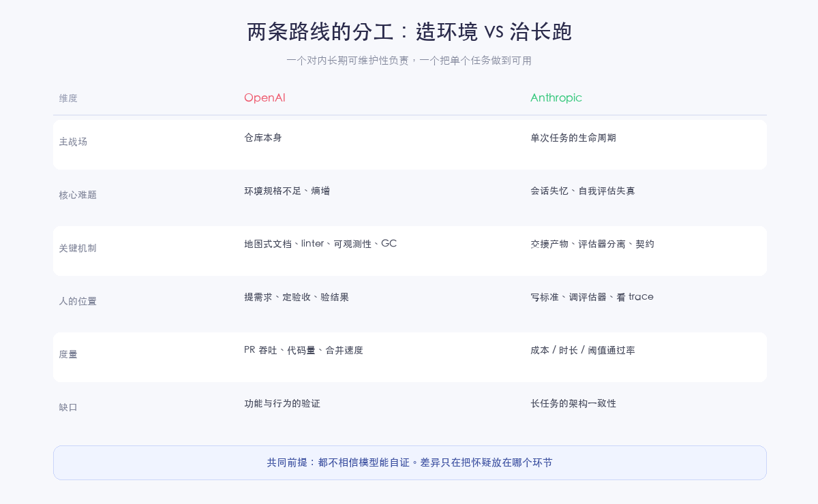The width and height of the screenshot is (818, 504).
Task: Click the OpenAI column header
Action: (264, 98)
